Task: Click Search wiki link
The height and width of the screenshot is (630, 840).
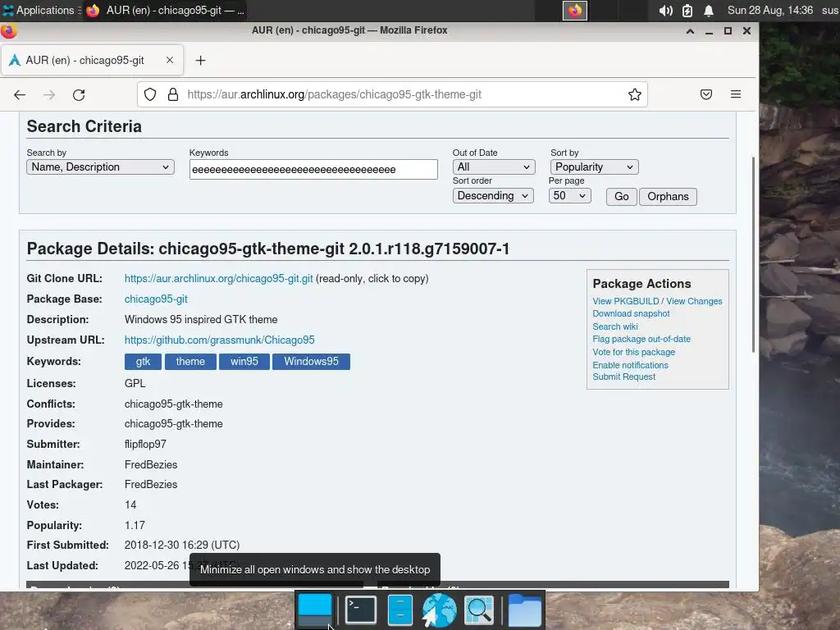Action: 615,326
